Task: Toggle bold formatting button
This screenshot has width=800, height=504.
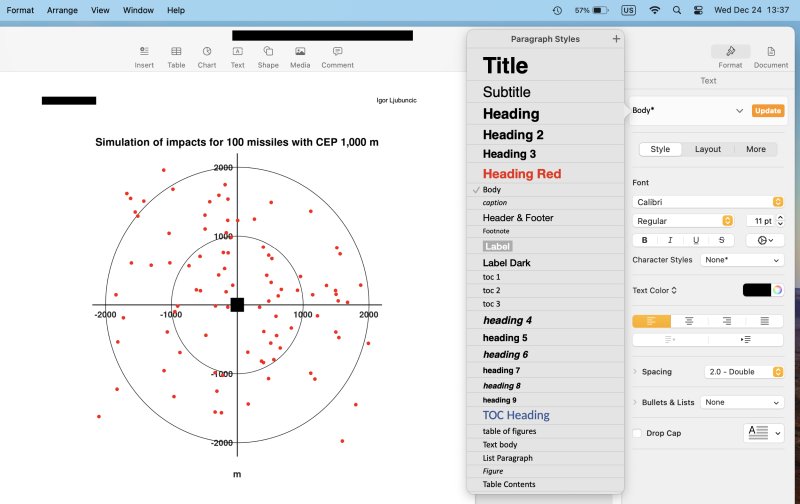Action: tap(644, 240)
